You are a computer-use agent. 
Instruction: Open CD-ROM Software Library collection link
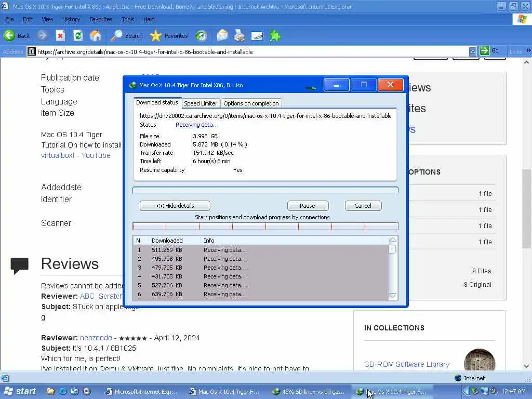pos(406,364)
